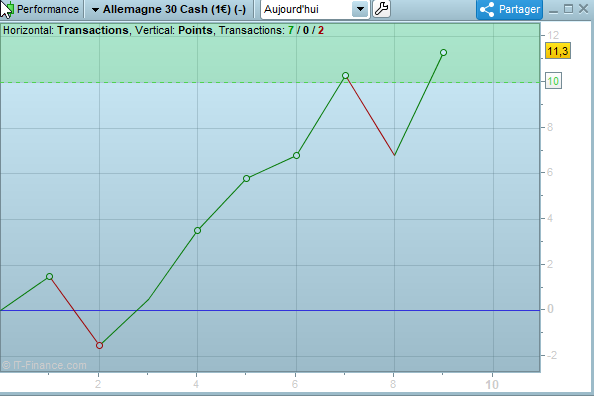This screenshot has height=396, width=594.
Task: Click the share icon in Partager button
Action: (x=487, y=9)
